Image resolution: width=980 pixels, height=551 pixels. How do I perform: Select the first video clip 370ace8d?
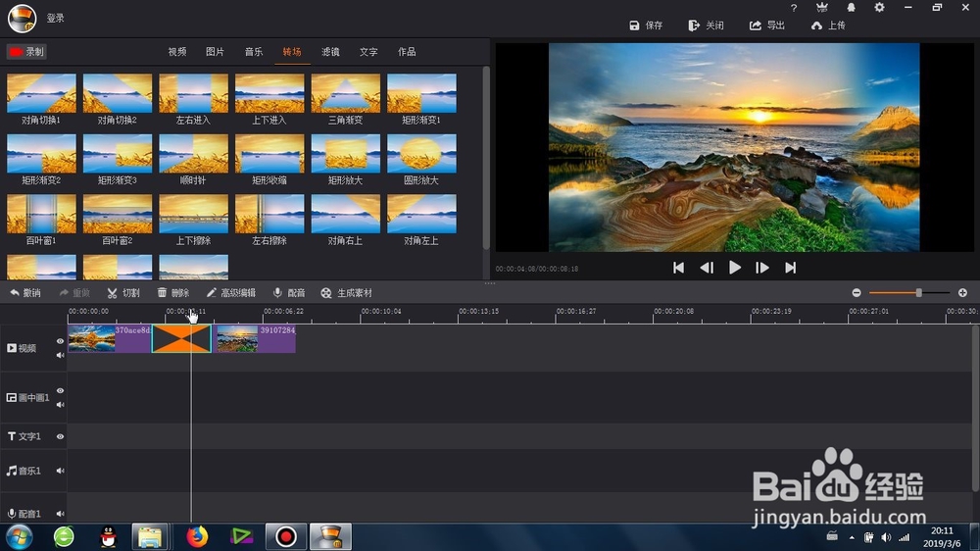point(110,338)
